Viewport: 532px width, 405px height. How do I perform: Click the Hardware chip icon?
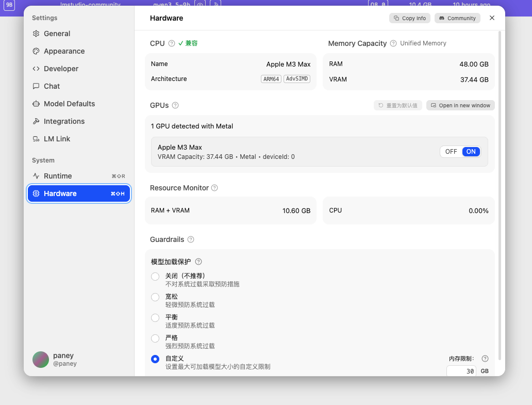(36, 193)
